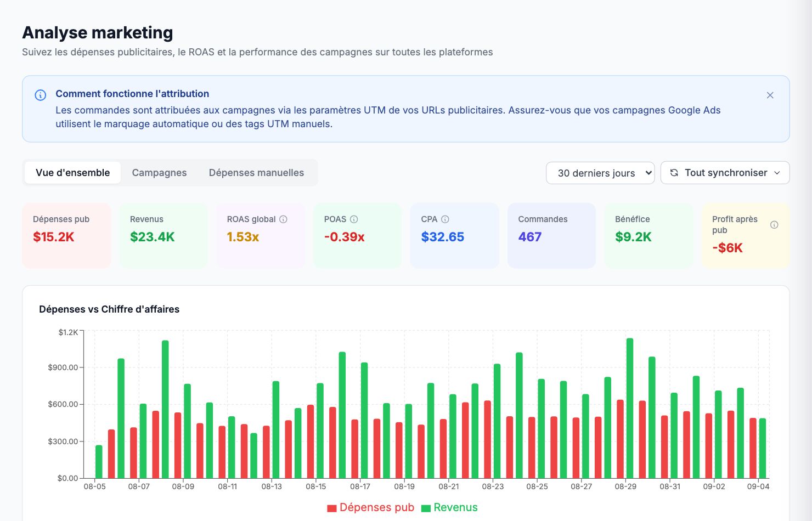Click the Tout synchroniser button label
812x521 pixels.
(726, 173)
